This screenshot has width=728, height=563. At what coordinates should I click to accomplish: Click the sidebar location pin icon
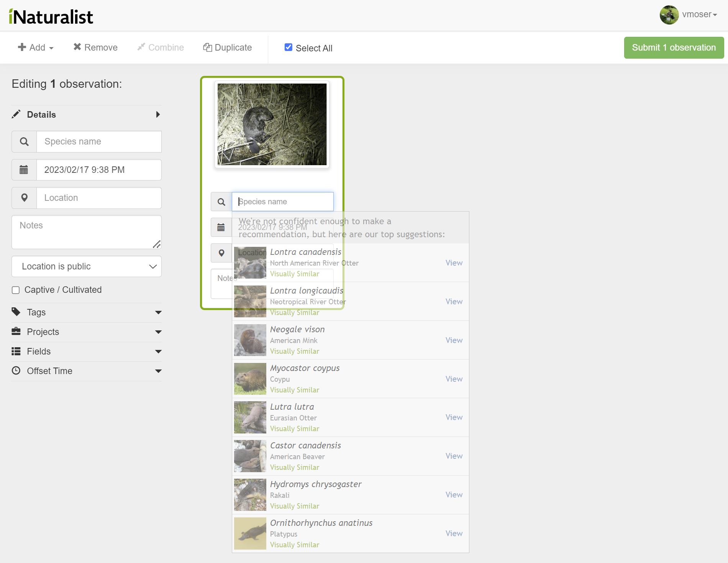coord(24,198)
